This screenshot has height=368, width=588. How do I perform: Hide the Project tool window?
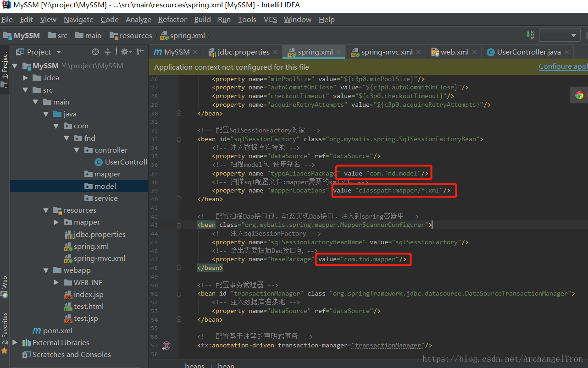tap(140, 52)
